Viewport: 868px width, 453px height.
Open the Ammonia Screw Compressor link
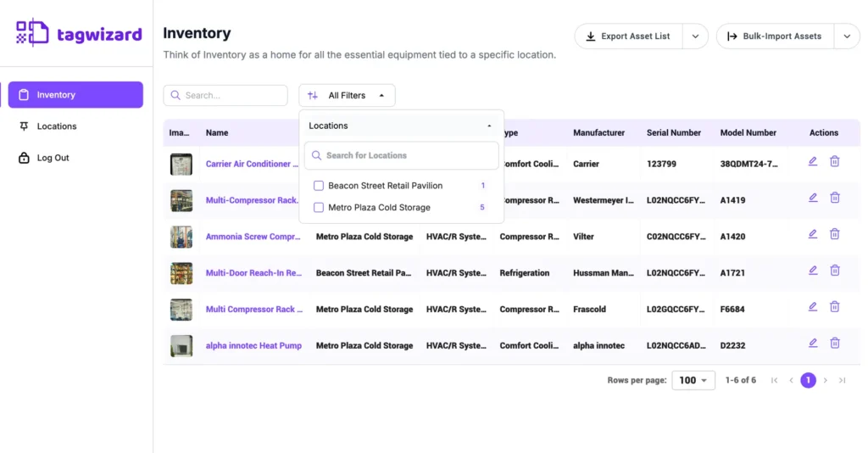click(253, 237)
